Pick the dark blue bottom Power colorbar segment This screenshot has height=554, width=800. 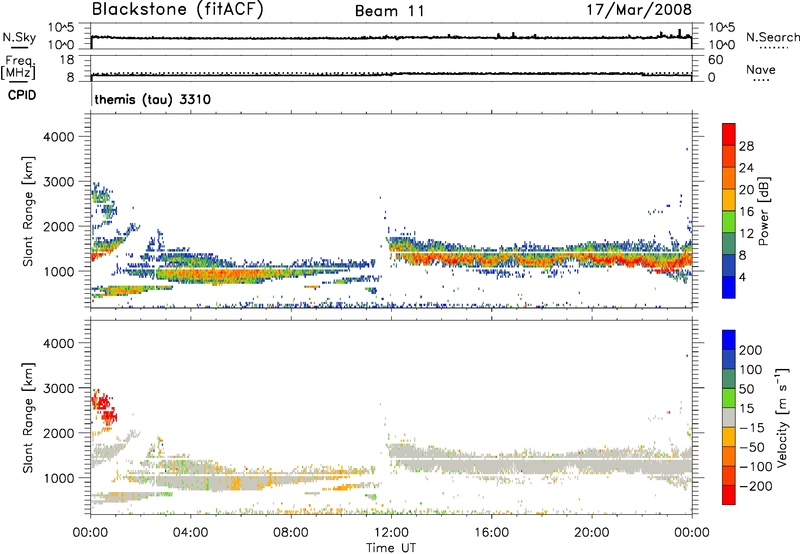(729, 287)
